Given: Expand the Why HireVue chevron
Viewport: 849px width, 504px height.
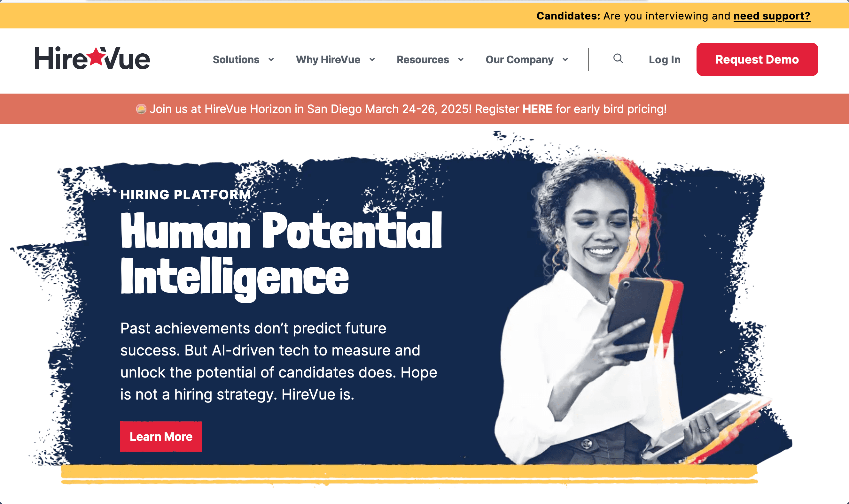Looking at the screenshot, I should click(372, 60).
